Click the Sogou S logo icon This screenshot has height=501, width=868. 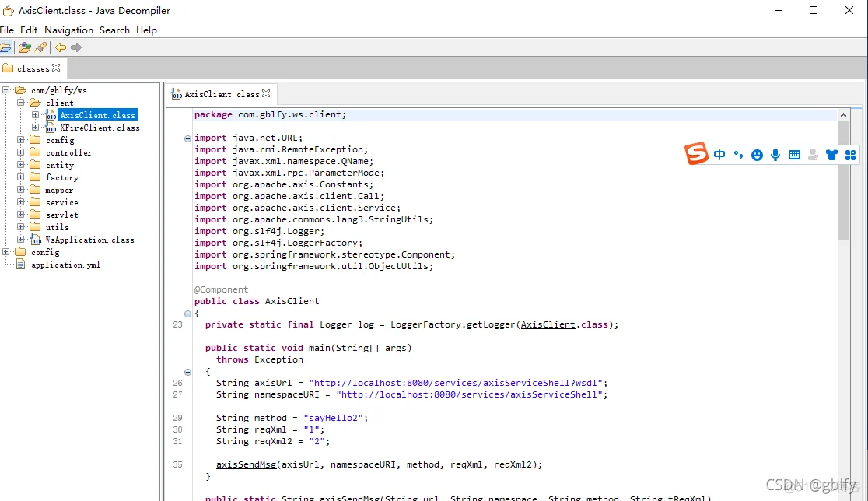696,154
